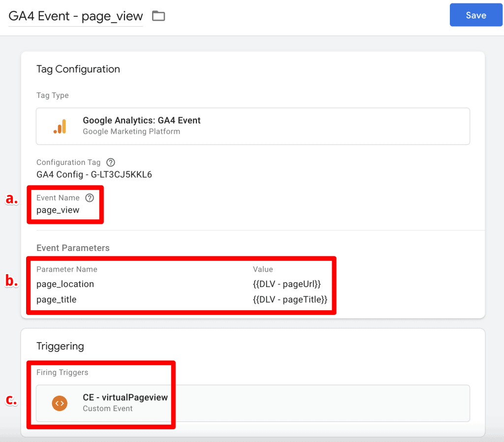Click the help icon next to Configuration Tag
Viewport: 504px width, 442px height.
click(x=110, y=162)
